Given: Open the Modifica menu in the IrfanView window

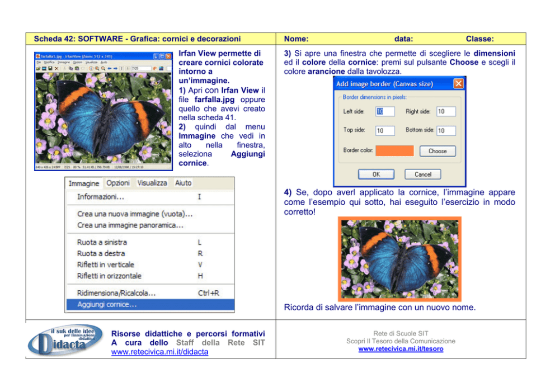Looking at the screenshot, I should [49, 62].
